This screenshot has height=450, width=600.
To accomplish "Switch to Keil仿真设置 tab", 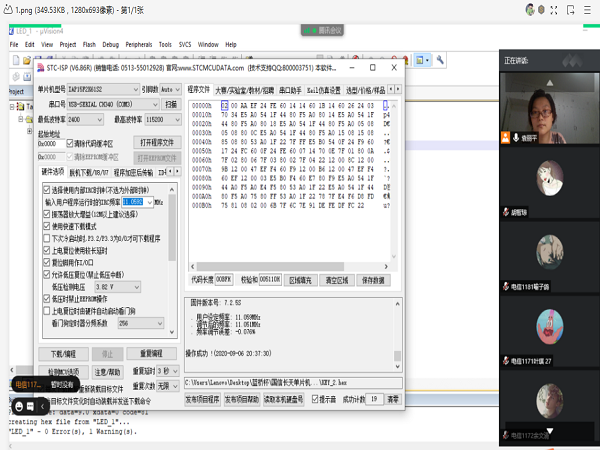I will [324, 90].
